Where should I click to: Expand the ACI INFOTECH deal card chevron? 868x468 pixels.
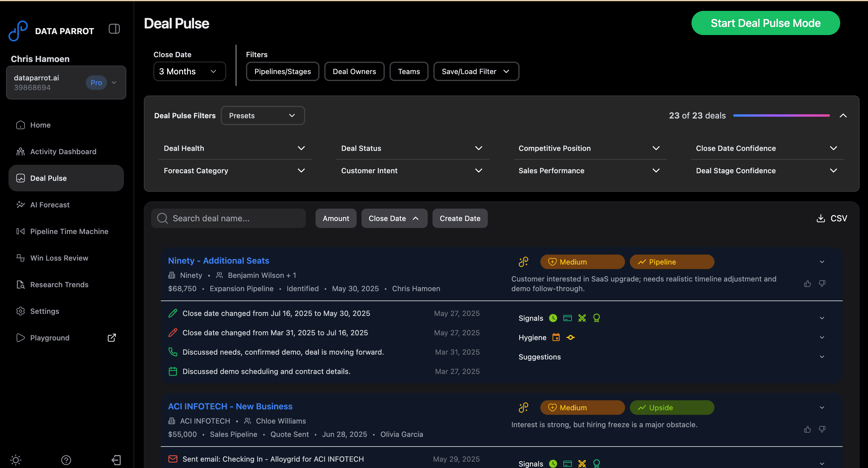pyautogui.click(x=822, y=407)
